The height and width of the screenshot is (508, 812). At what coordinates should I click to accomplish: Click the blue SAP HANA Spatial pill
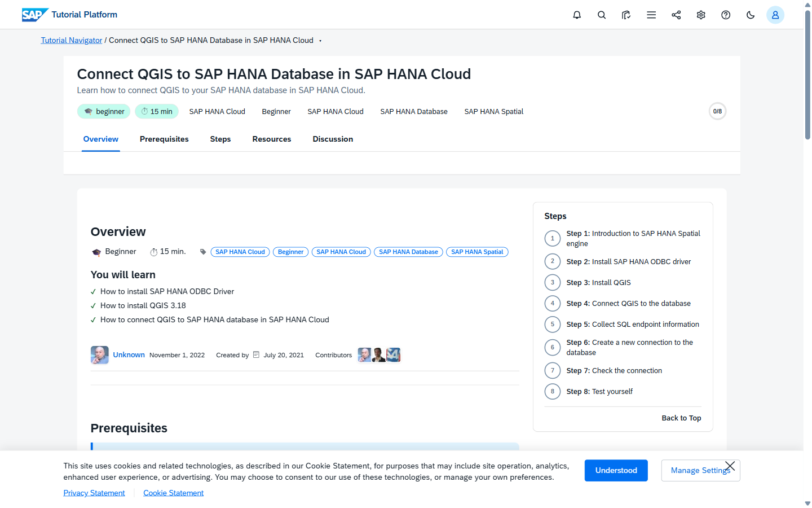tap(477, 252)
